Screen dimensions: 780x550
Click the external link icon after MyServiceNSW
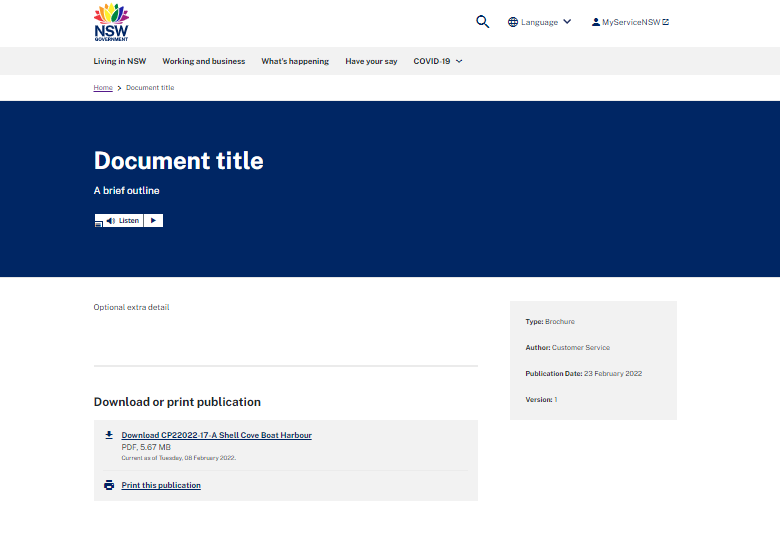[666, 22]
